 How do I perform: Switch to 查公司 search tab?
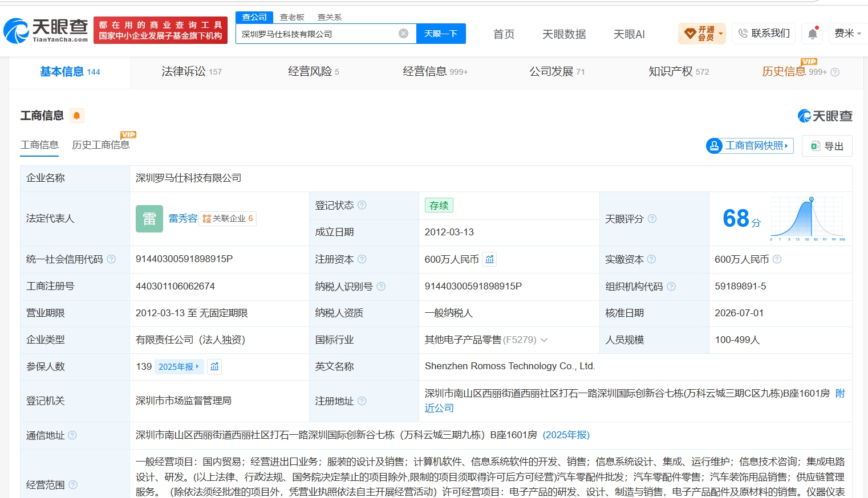click(x=254, y=17)
